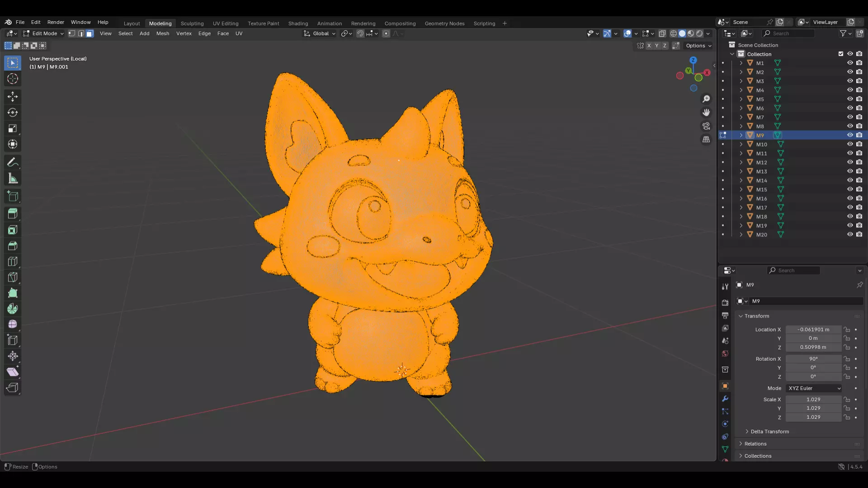868x488 pixels.
Task: Select the Knife tool
Action: (x=13, y=277)
